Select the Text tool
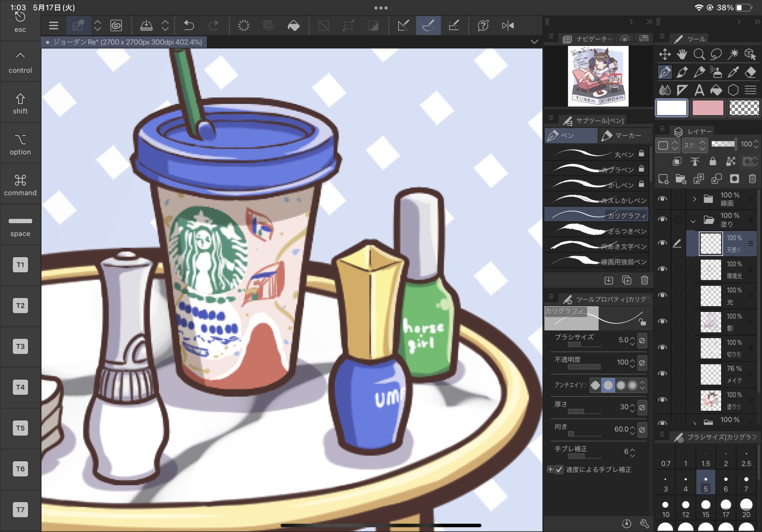Screen dimensions: 762x532 click(699, 90)
